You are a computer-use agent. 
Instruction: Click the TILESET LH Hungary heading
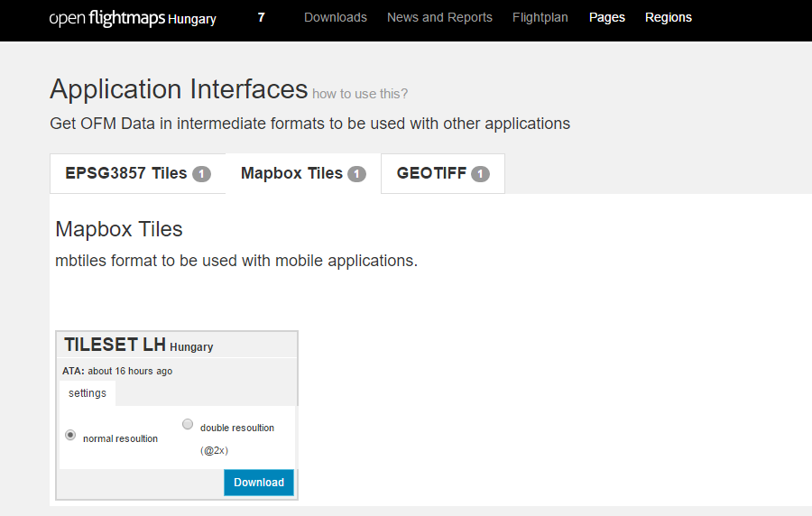(x=139, y=346)
